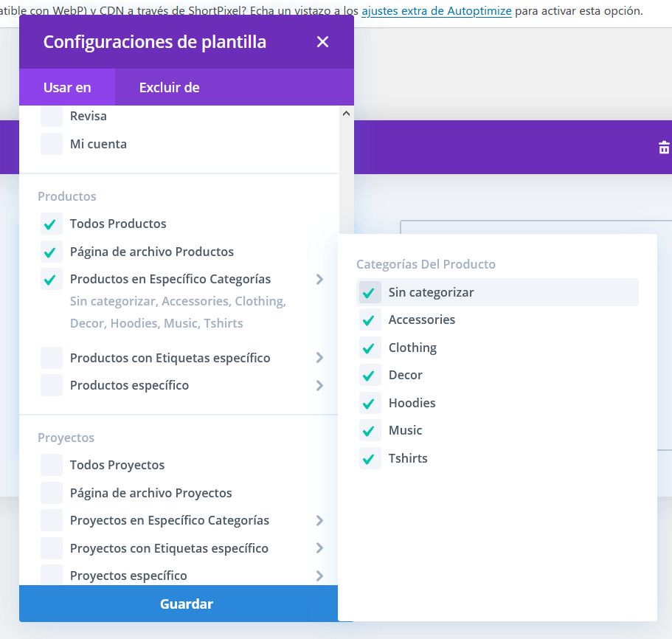Uncheck the Tshirts category checkmark
Viewport: 672px width, 639px height.
coord(370,458)
